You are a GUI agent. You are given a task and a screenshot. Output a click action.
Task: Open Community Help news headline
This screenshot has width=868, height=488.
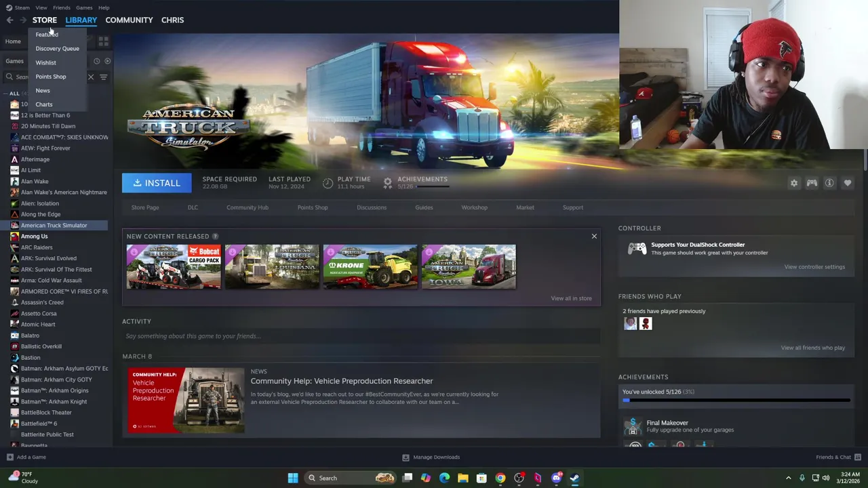[x=342, y=381]
